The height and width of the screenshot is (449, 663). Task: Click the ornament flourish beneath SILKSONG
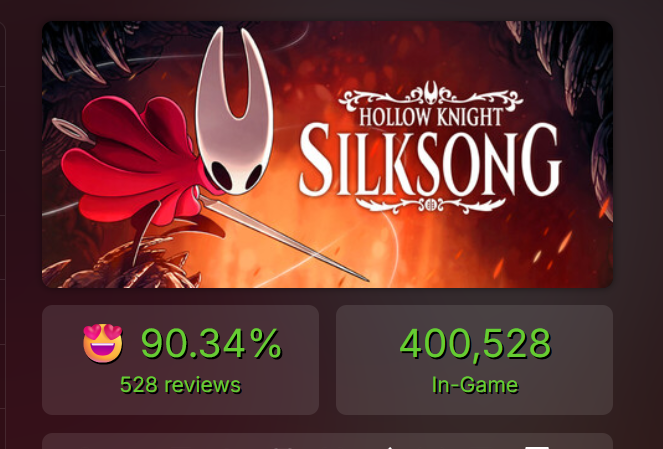(430, 205)
